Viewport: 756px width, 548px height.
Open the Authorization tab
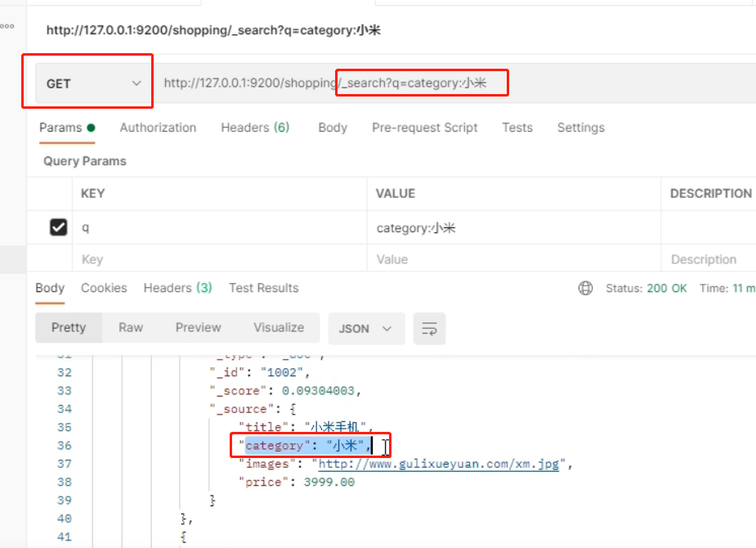click(x=158, y=128)
